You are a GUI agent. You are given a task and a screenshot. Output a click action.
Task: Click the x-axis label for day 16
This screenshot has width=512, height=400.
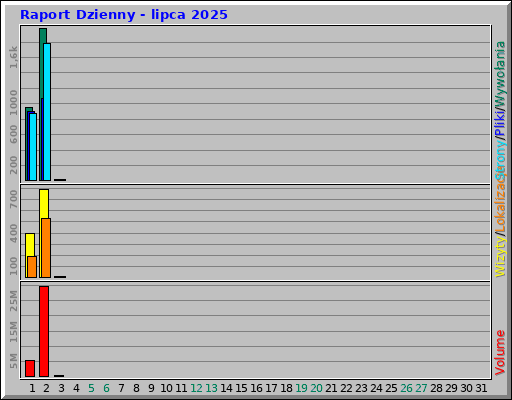[256, 388]
